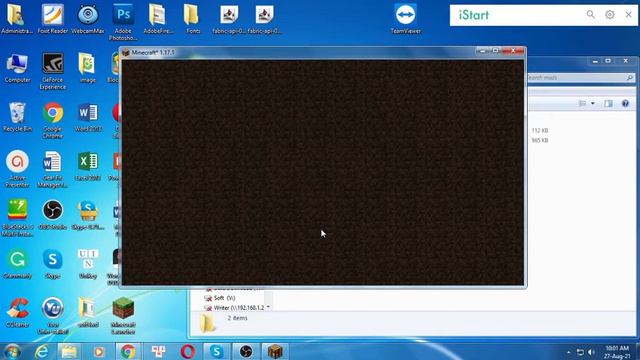Open the image folder desktop icon
The width and height of the screenshot is (640, 360).
pos(87,68)
